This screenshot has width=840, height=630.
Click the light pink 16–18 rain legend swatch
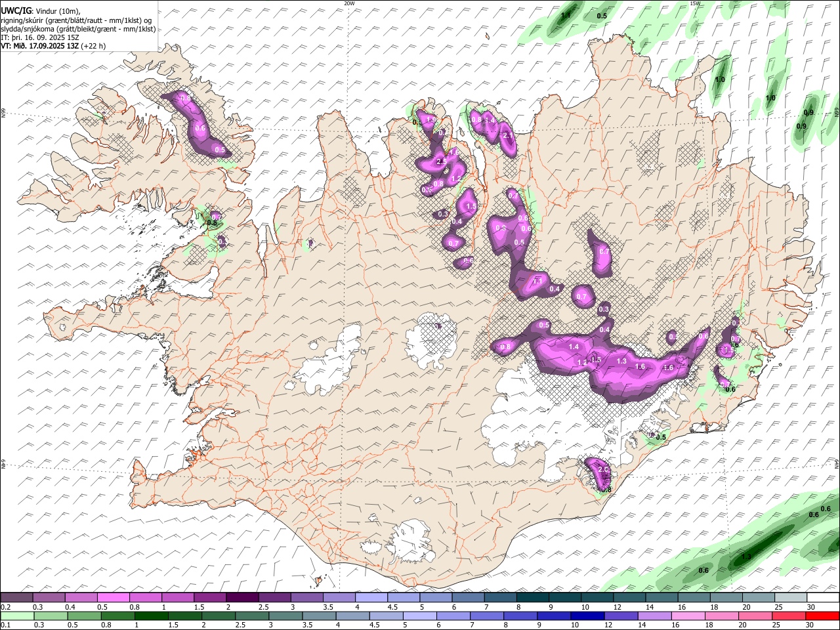point(688,616)
